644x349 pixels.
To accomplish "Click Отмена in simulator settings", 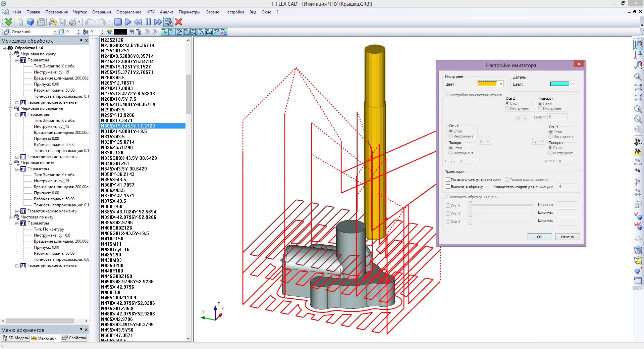I will click(x=567, y=237).
